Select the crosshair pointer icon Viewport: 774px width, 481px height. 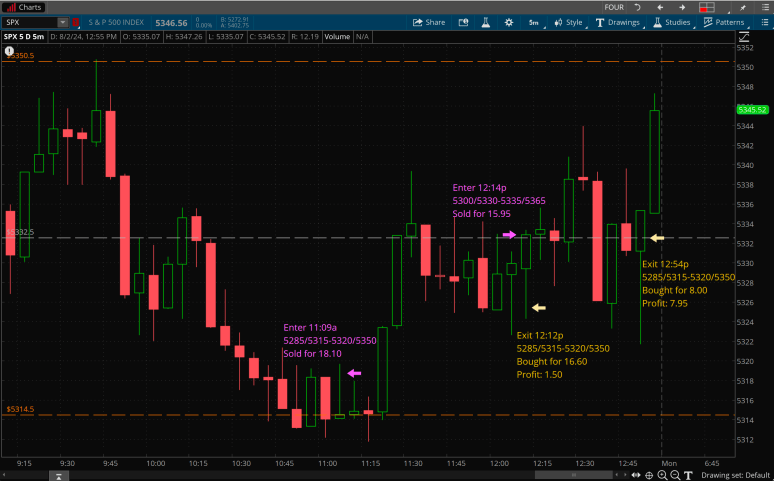647,475
